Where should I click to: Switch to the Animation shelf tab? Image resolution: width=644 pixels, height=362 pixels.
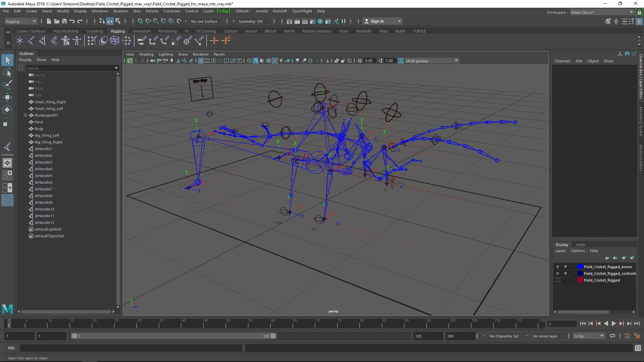pos(141,31)
